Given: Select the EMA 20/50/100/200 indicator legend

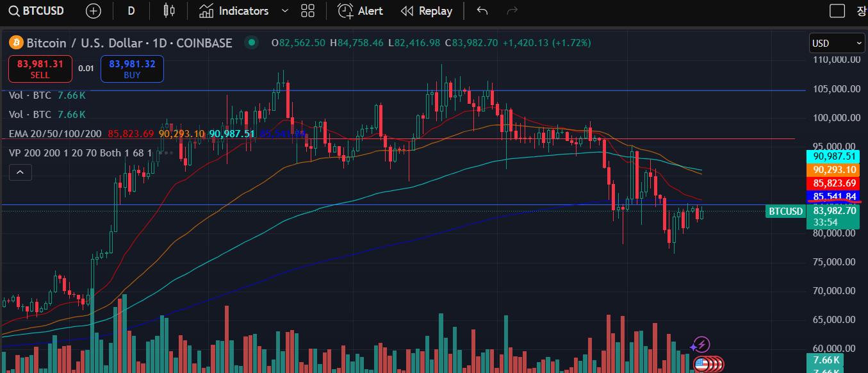Looking at the screenshot, I should tap(55, 133).
